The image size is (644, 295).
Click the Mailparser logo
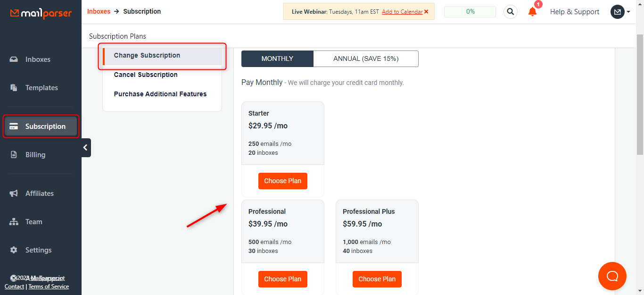[x=41, y=13]
